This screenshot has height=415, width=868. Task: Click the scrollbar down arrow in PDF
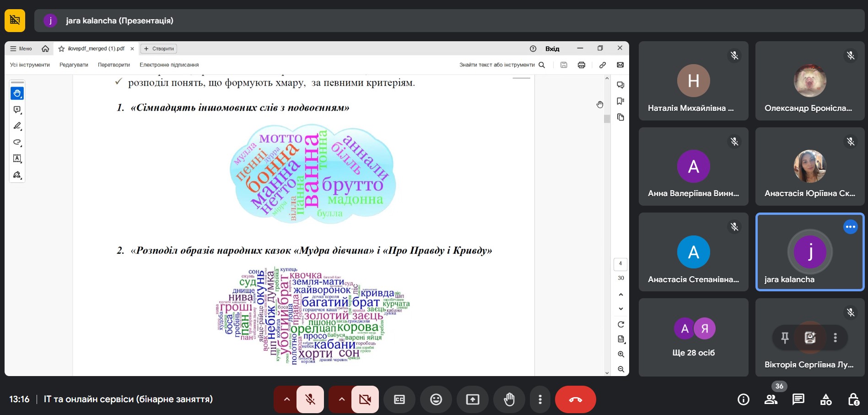point(607,372)
